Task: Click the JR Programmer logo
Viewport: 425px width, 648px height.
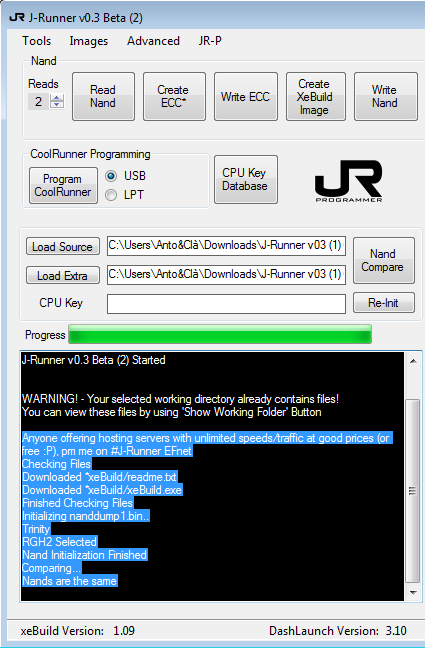Action: (x=349, y=181)
